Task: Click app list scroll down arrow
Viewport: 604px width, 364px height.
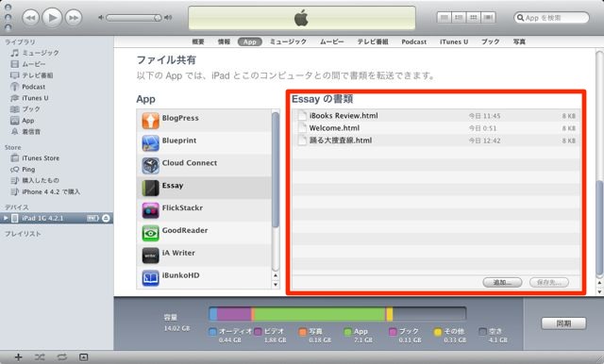Action: (x=276, y=285)
